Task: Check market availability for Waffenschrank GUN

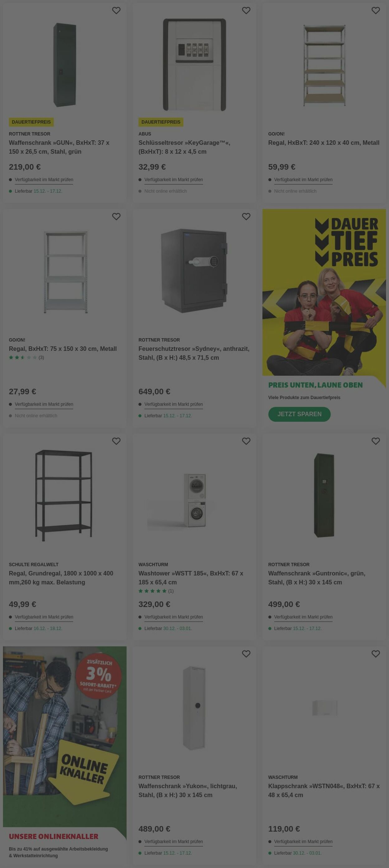Action: pyautogui.click(x=44, y=180)
